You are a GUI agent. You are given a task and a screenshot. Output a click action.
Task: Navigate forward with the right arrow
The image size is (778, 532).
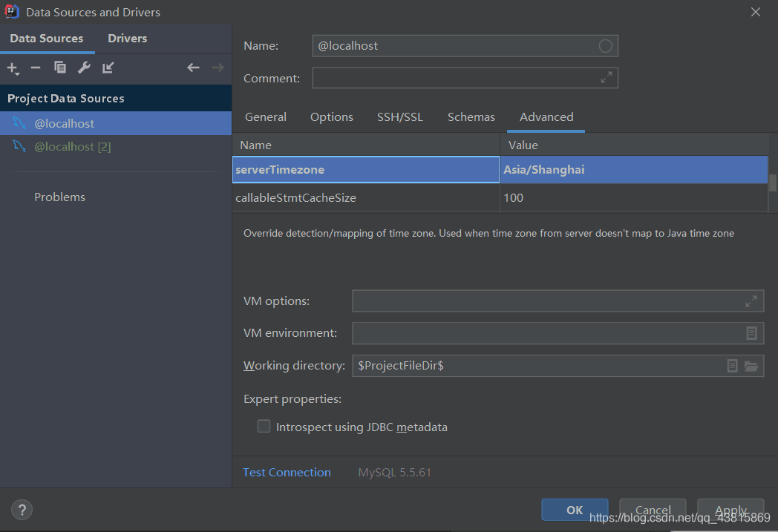(218, 68)
